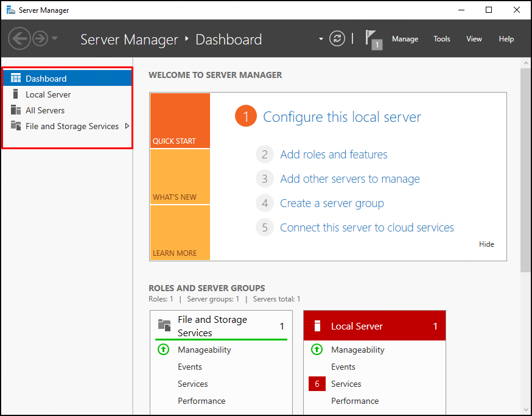Click the File and Storage Services sidebar icon
This screenshot has height=416, width=532.
coord(16,125)
